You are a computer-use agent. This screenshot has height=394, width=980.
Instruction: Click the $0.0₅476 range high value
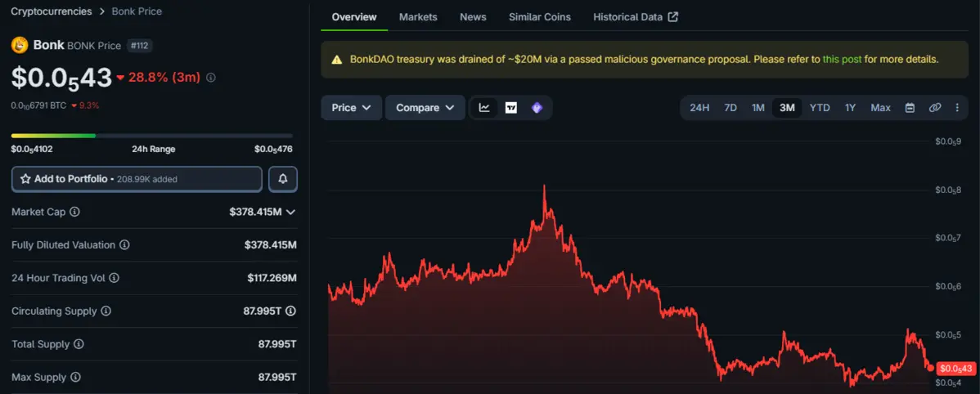[x=274, y=150]
